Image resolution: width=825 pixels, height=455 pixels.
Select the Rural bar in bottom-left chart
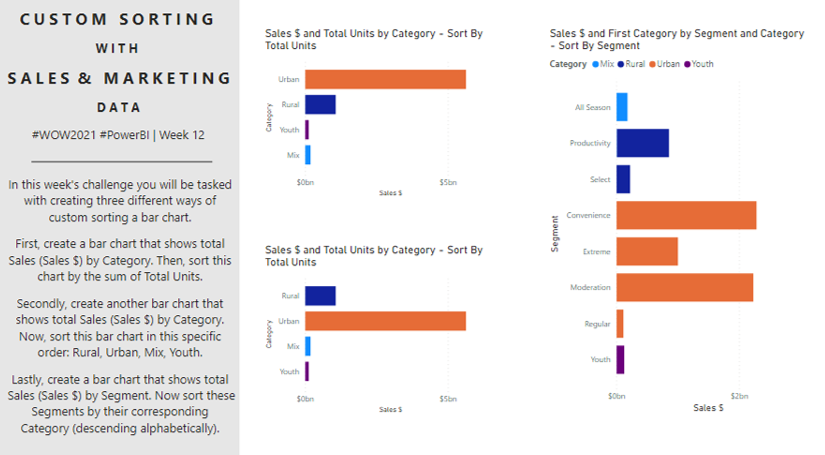click(320, 295)
